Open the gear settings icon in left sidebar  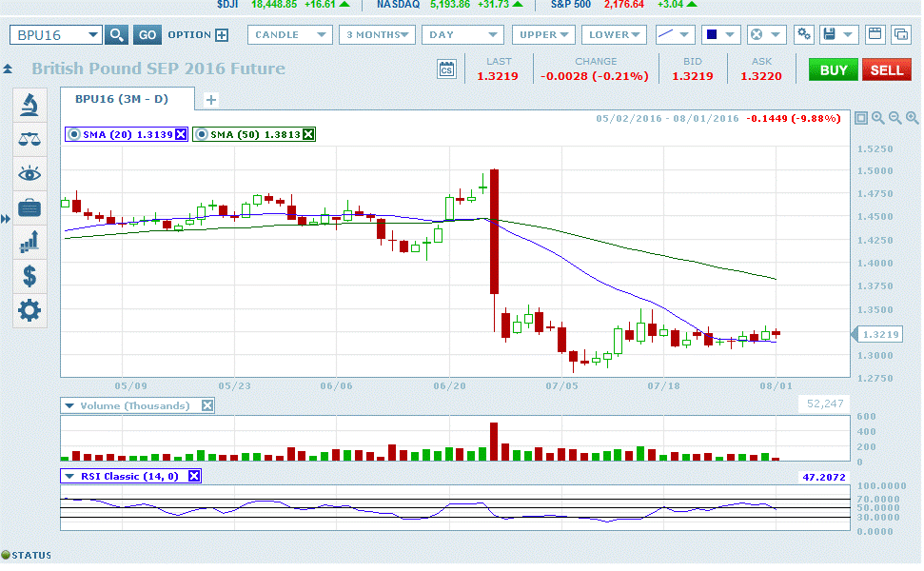29,310
